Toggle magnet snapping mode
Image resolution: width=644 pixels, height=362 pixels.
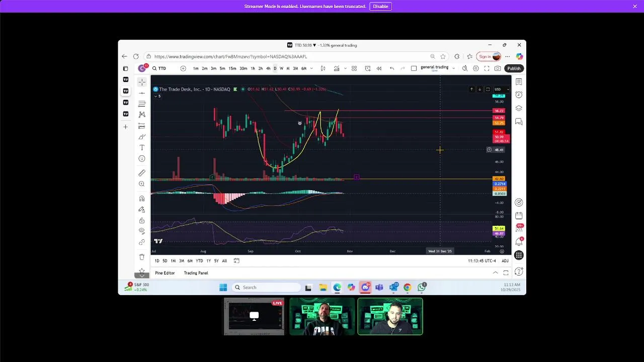click(x=142, y=199)
